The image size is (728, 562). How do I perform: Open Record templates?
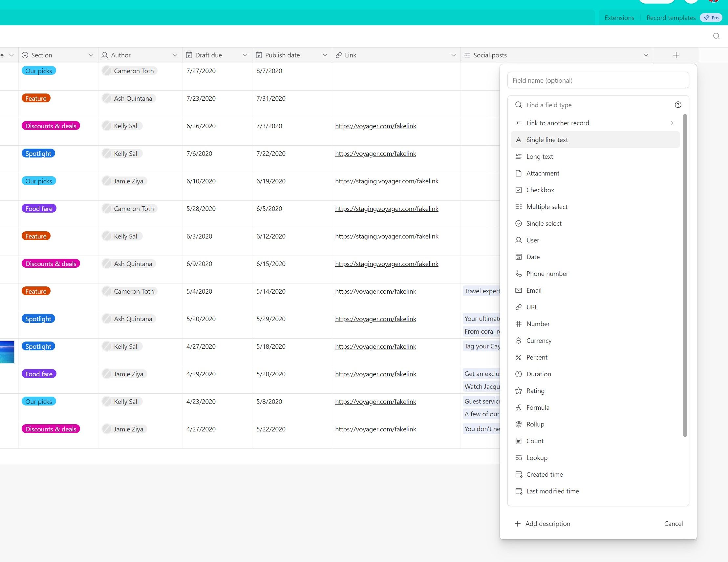(x=671, y=18)
